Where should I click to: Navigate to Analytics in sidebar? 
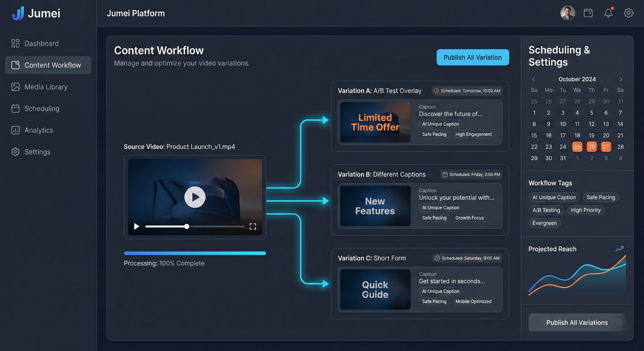pos(39,130)
